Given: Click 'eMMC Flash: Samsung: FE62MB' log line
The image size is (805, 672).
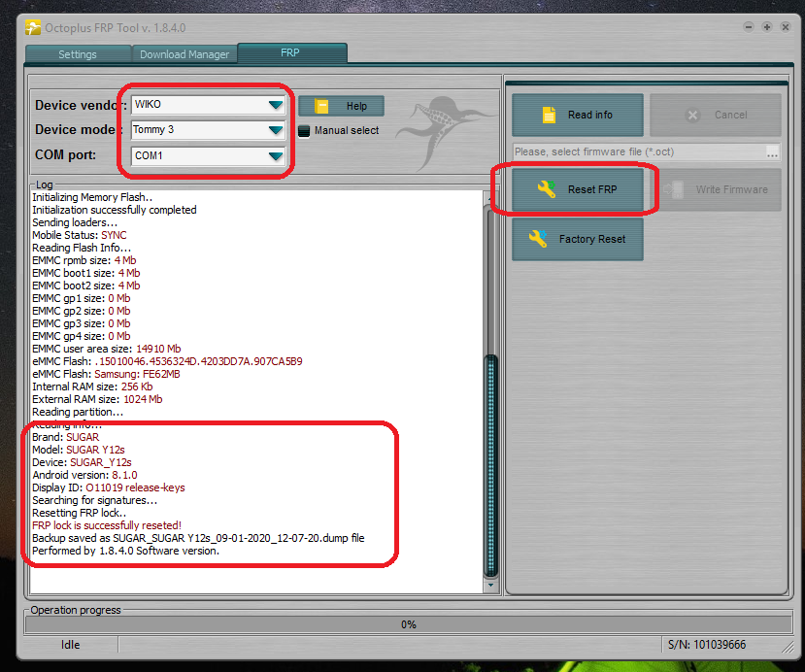Looking at the screenshot, I should [106, 374].
